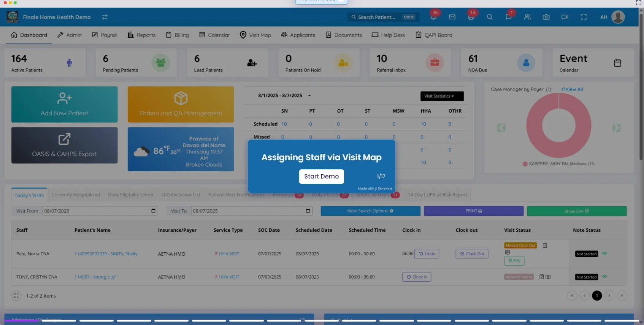Click the swap arrows icon beside agency name
The image size is (644, 325).
click(x=105, y=17)
